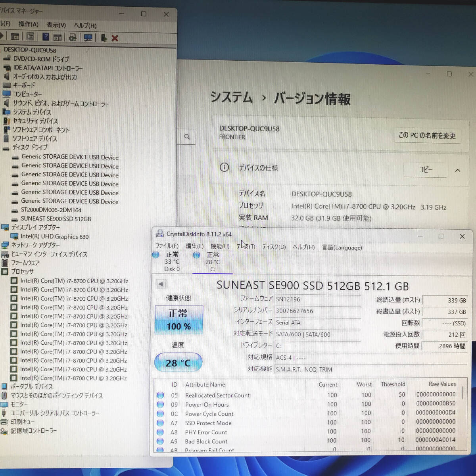This screenshot has height=476, width=476.
Task: Click the Raw Values column header
Action: (442, 384)
